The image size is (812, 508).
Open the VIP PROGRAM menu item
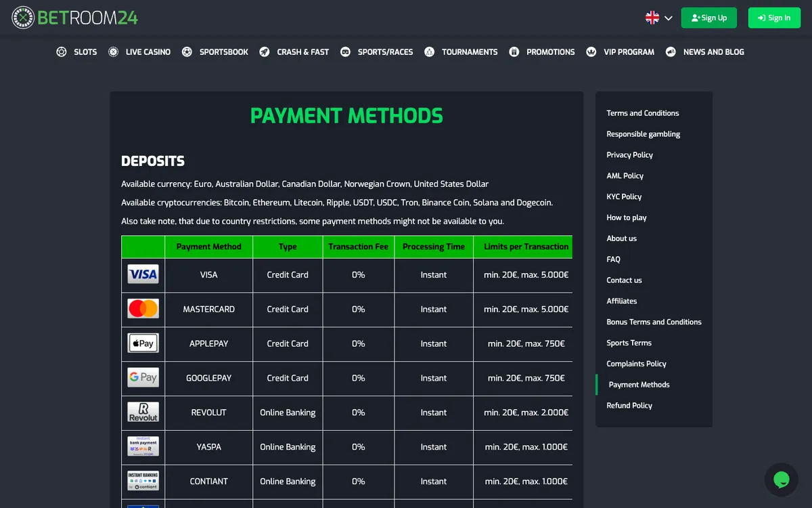[x=629, y=52]
